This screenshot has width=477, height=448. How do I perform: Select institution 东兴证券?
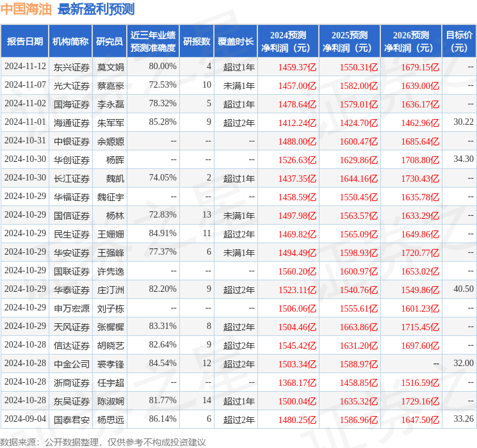pos(72,67)
